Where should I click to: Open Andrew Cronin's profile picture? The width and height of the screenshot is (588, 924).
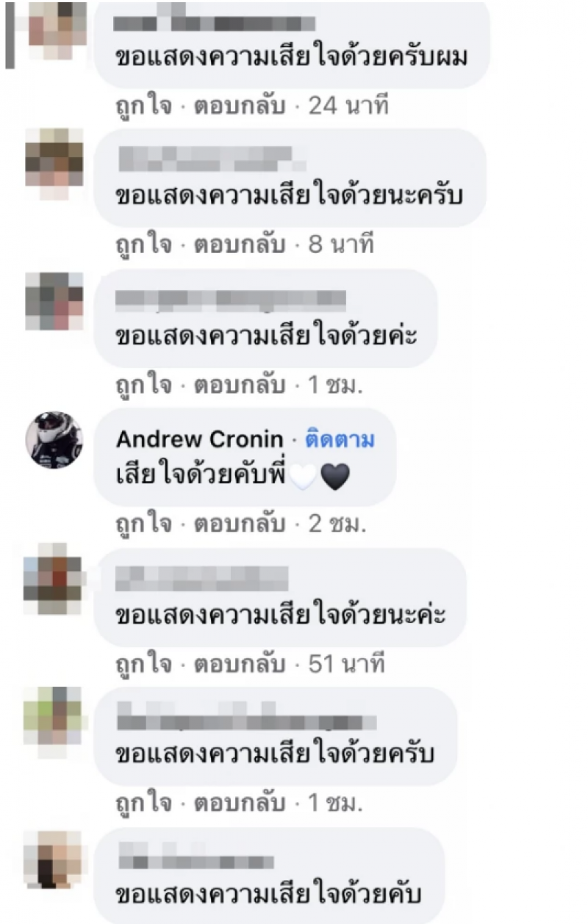pos(54,439)
